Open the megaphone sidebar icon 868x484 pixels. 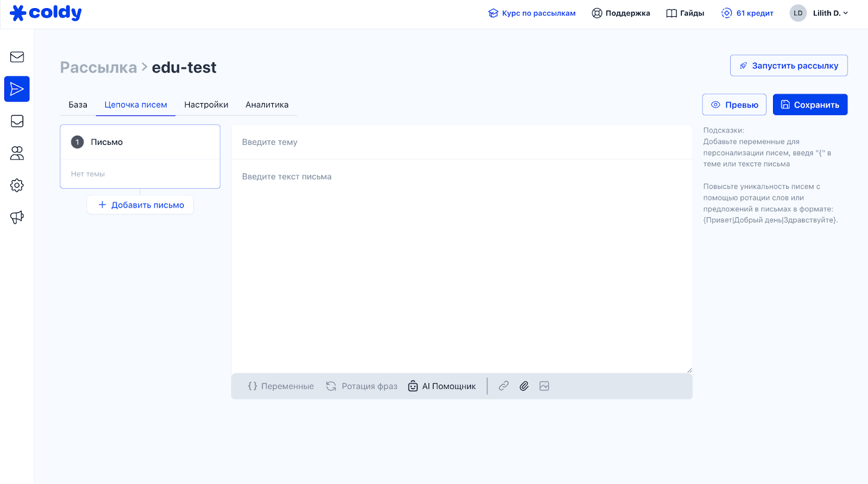click(17, 218)
